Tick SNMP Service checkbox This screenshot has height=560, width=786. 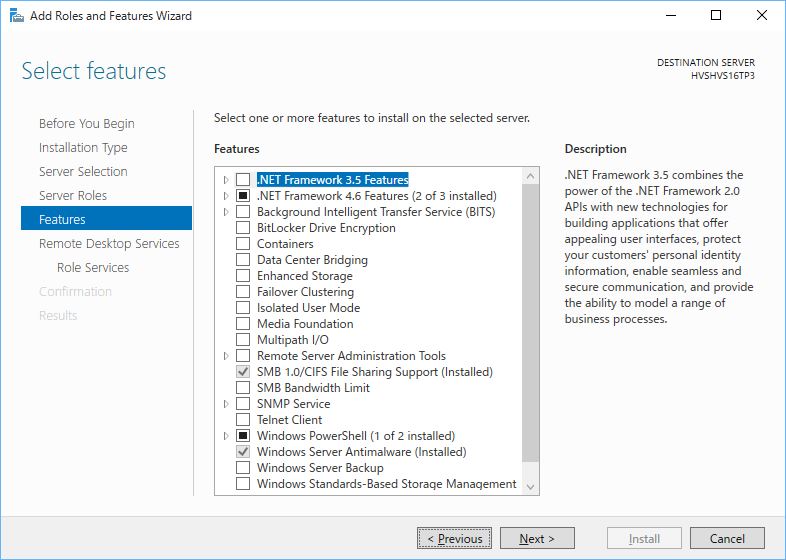[x=243, y=404]
